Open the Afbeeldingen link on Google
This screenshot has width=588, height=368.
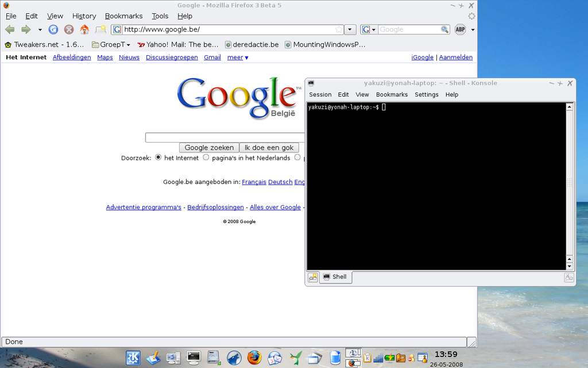72,57
